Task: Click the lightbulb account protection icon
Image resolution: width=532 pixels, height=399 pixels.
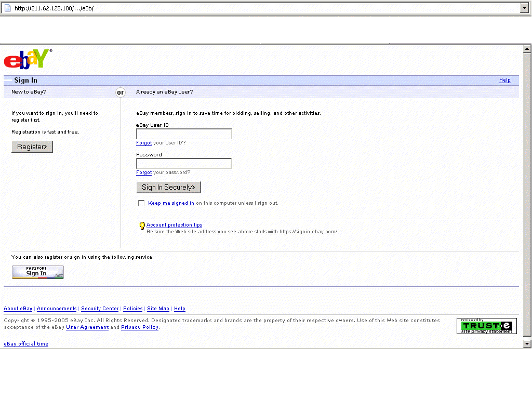Action: [142, 226]
